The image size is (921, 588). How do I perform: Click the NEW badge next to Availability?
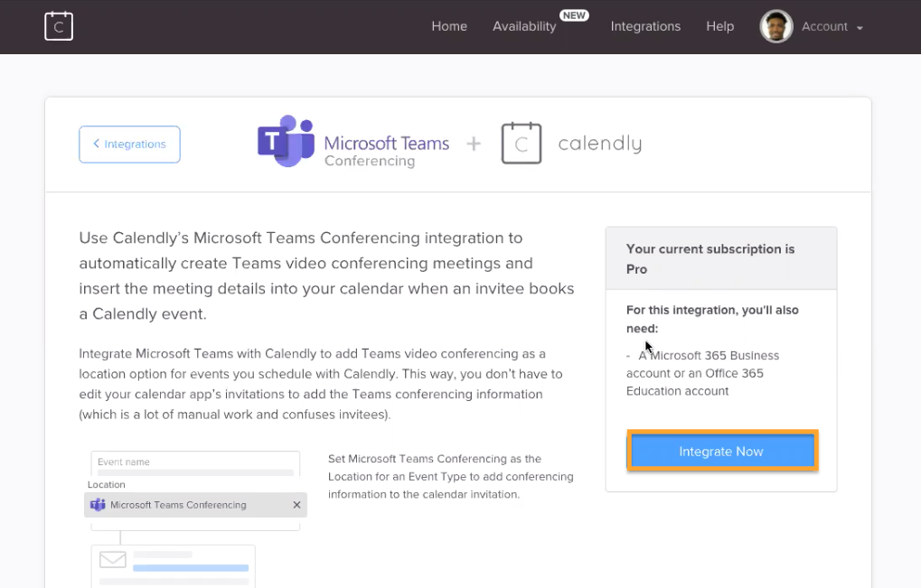[x=574, y=15]
